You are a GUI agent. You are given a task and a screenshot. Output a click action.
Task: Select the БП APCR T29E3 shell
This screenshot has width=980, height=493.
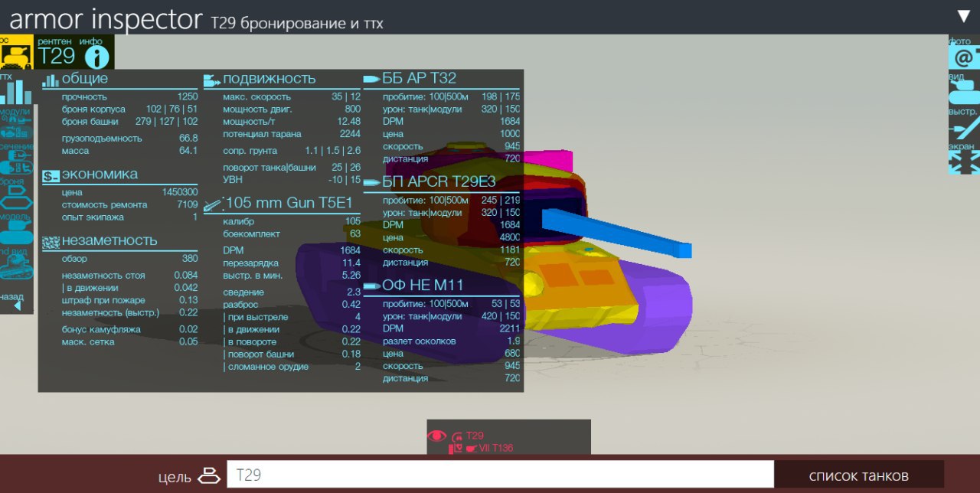[439, 181]
